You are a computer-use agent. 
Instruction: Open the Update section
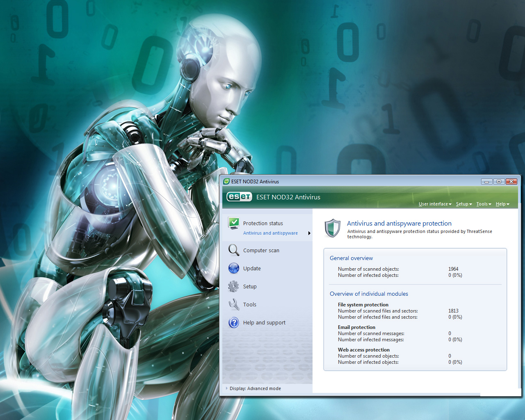252,268
